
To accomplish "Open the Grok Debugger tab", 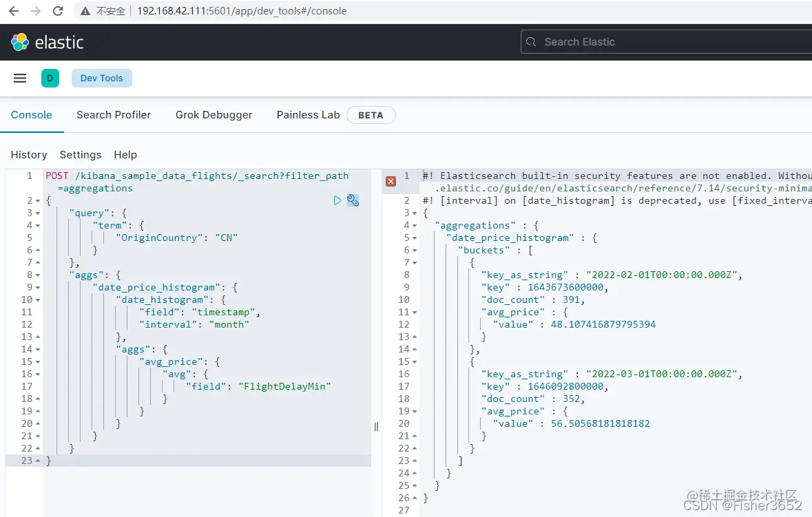I will pos(214,115).
